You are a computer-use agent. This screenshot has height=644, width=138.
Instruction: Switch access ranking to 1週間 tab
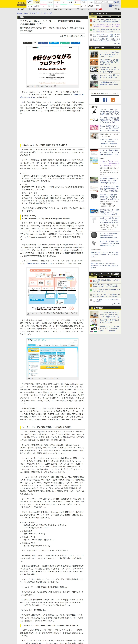pyautogui.click(x=109, y=17)
